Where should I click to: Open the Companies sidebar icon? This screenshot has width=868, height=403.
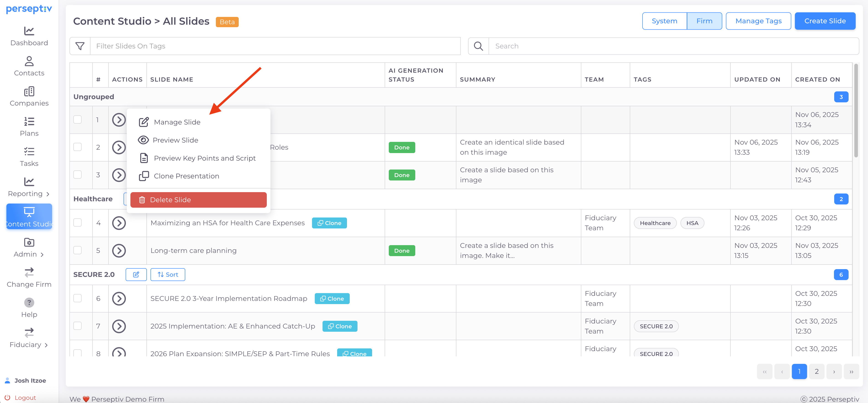coord(29,92)
